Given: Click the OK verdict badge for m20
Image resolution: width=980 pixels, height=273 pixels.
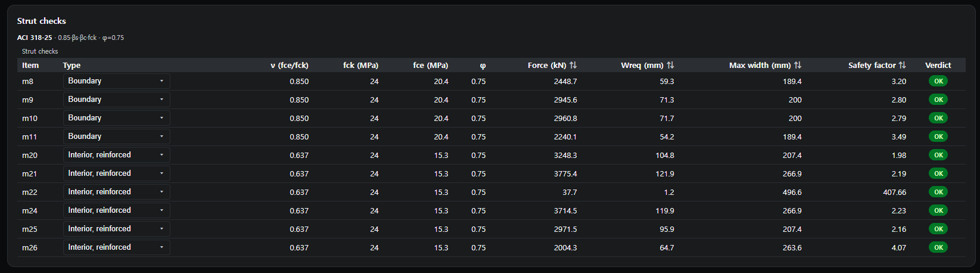Looking at the screenshot, I should (x=938, y=155).
